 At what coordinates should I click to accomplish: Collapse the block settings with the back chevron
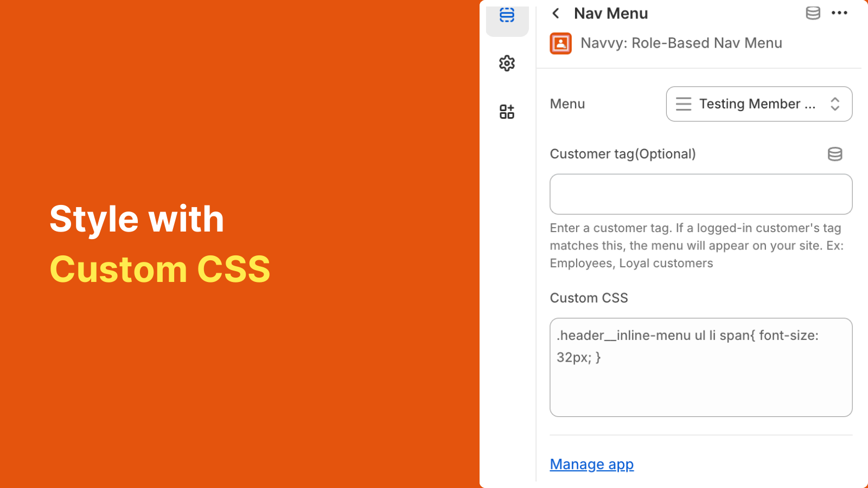tap(555, 14)
